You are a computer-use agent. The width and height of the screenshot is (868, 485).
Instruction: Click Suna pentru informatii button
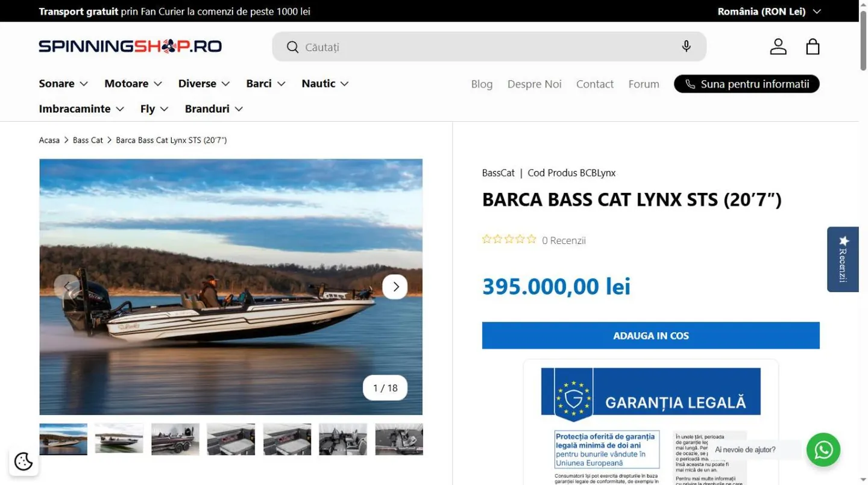tap(746, 84)
